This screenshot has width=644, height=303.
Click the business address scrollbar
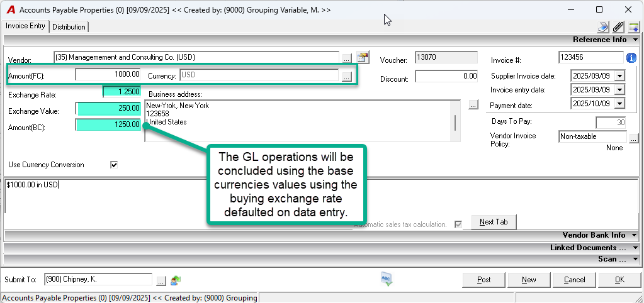pyautogui.click(x=455, y=123)
